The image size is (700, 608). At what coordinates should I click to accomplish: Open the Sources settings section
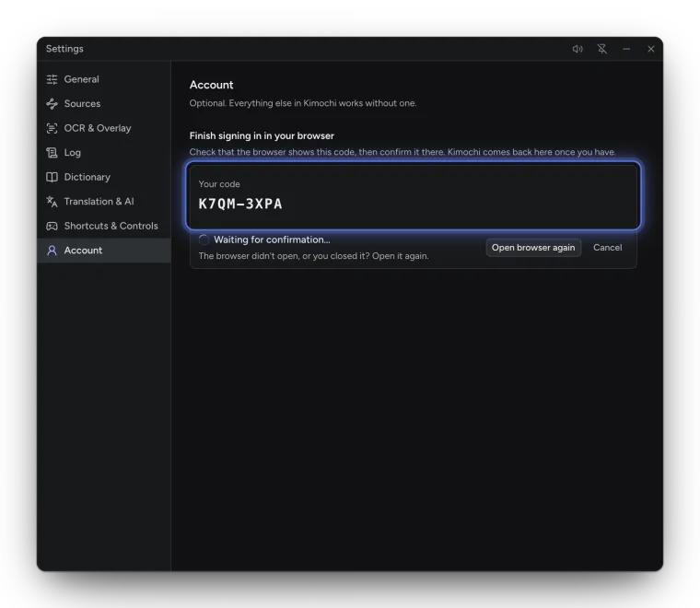(104, 103)
